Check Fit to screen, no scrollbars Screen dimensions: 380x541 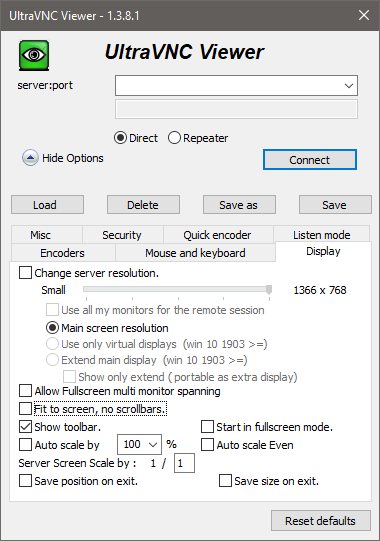(25, 409)
